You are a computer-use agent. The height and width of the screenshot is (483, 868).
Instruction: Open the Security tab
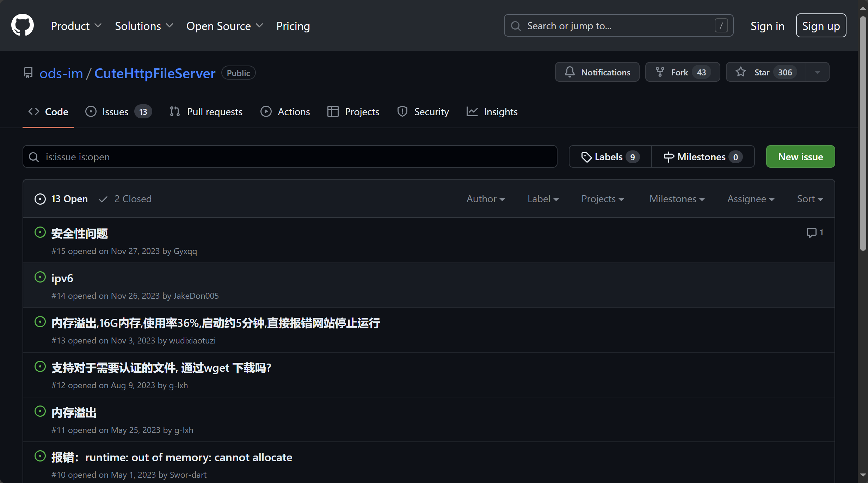[x=423, y=112]
